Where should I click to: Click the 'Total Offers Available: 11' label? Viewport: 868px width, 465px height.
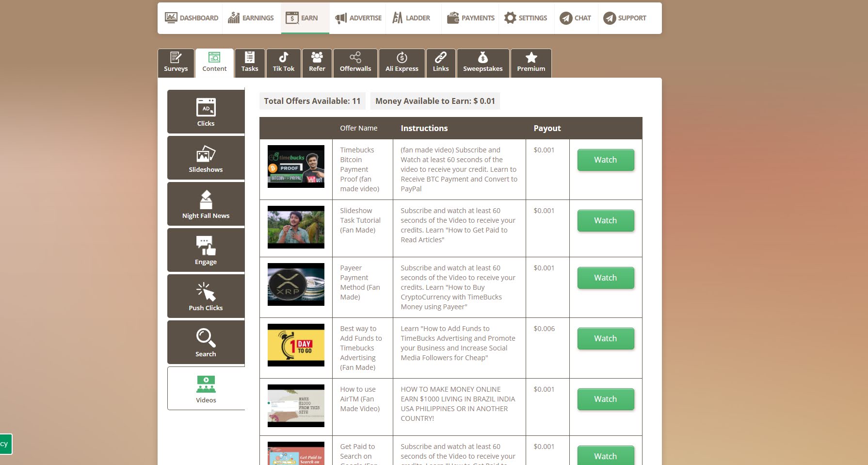coord(312,101)
